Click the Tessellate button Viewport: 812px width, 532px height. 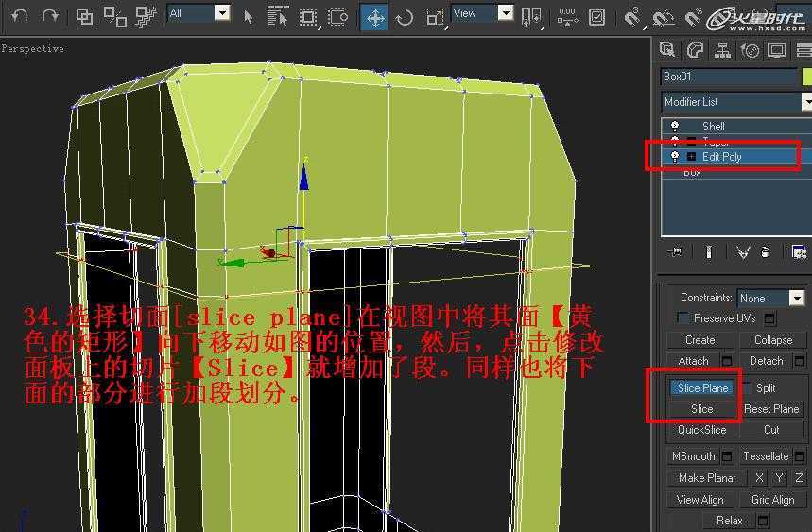(x=766, y=455)
